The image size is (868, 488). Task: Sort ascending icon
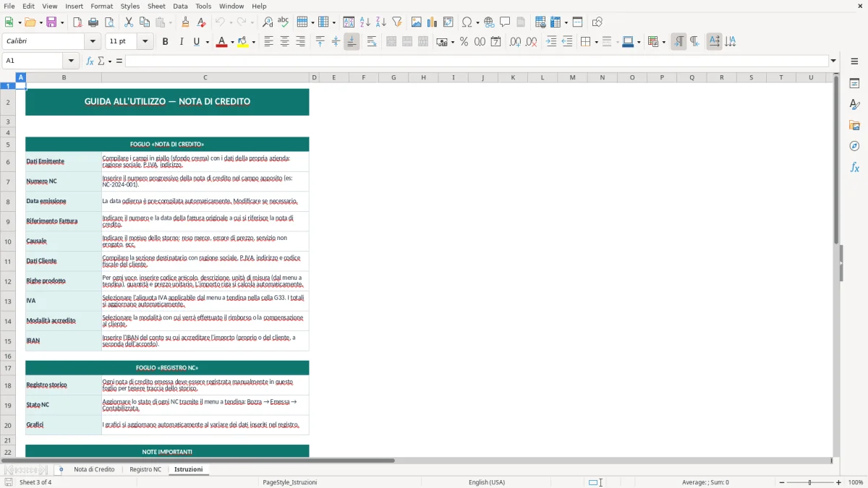click(x=365, y=22)
